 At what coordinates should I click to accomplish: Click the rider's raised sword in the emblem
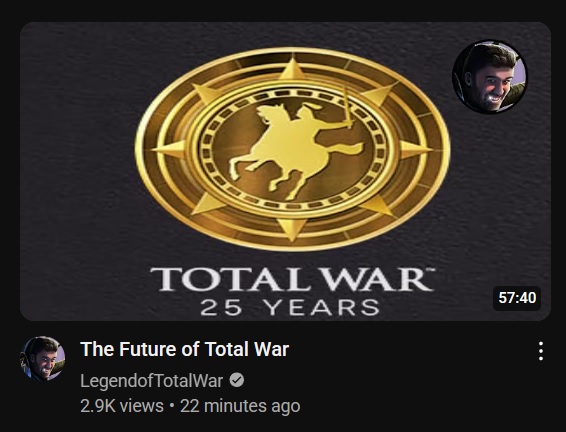pyautogui.click(x=347, y=108)
